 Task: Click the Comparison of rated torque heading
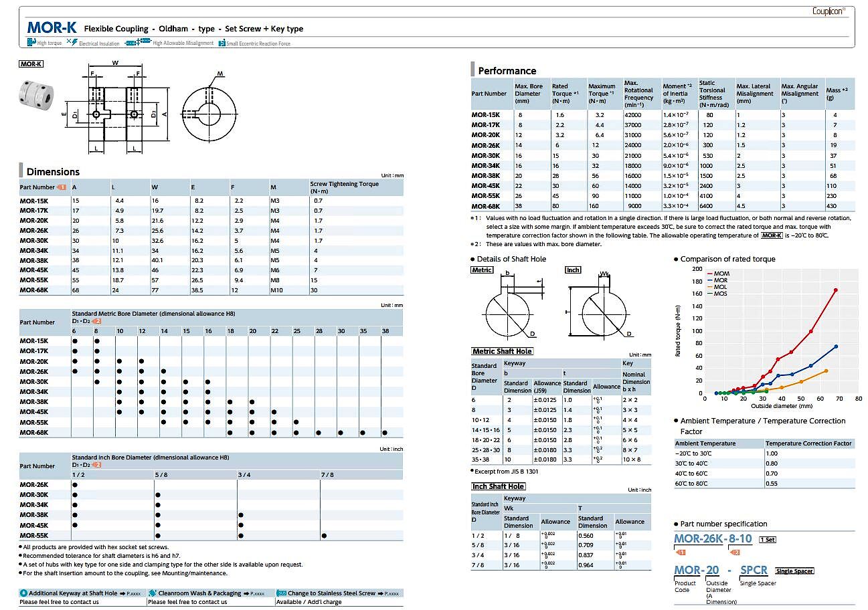[x=727, y=259]
